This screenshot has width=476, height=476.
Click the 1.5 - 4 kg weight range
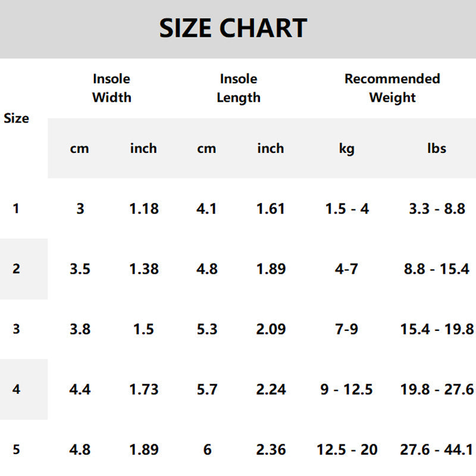[x=347, y=209]
